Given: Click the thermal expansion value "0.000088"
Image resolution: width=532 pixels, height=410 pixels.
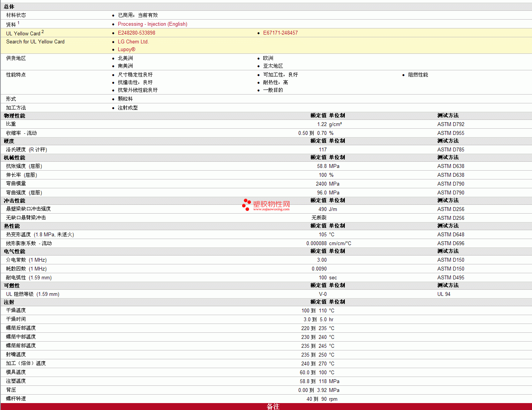Looking at the screenshot, I should [317, 244].
